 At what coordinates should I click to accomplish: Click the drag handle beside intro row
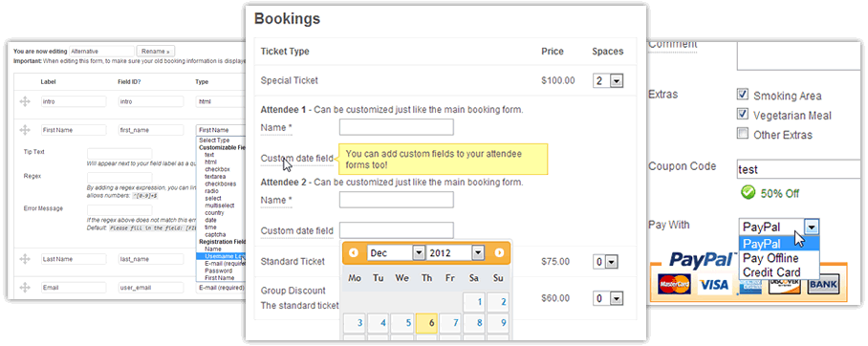tap(24, 101)
